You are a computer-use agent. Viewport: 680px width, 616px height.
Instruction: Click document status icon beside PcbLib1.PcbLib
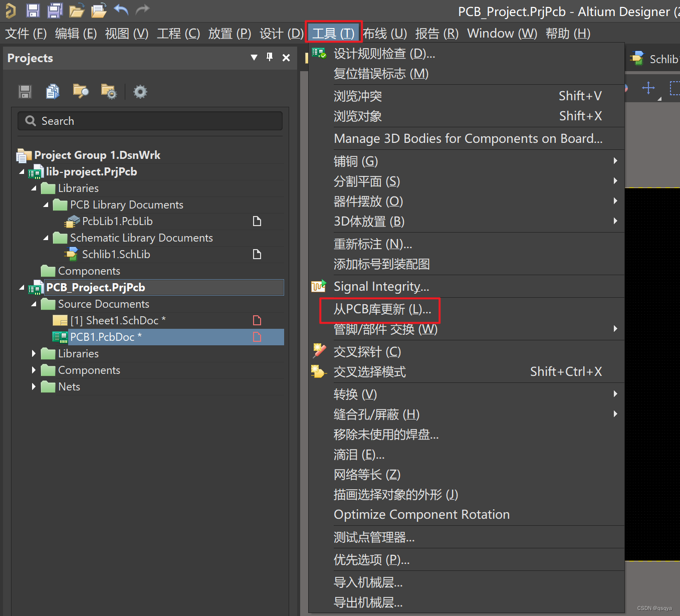tap(257, 221)
